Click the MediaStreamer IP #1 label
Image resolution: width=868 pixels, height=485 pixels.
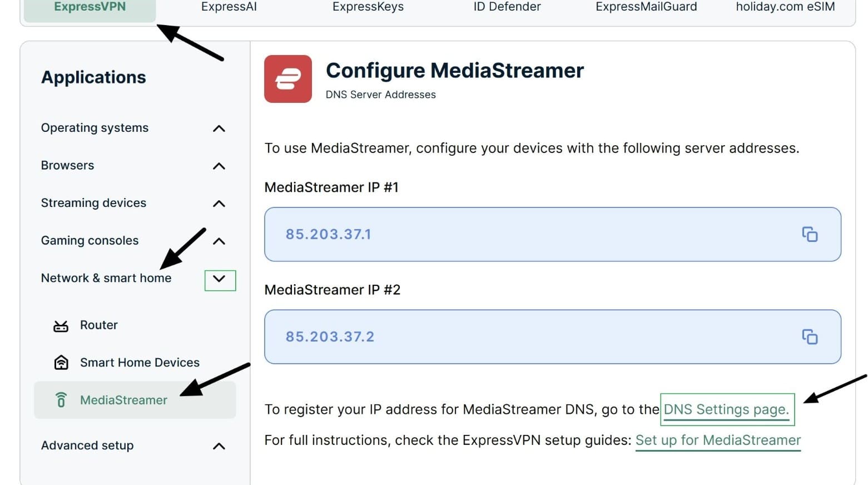[x=331, y=187]
